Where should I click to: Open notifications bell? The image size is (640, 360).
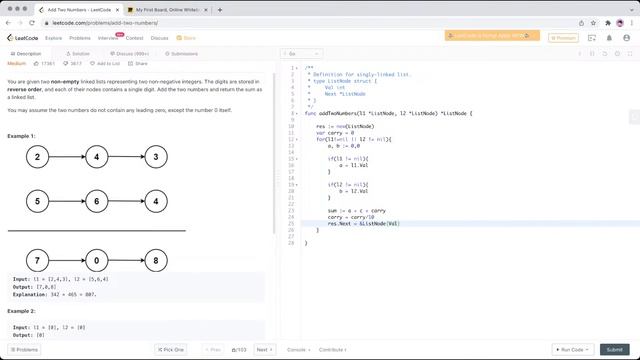coord(609,38)
